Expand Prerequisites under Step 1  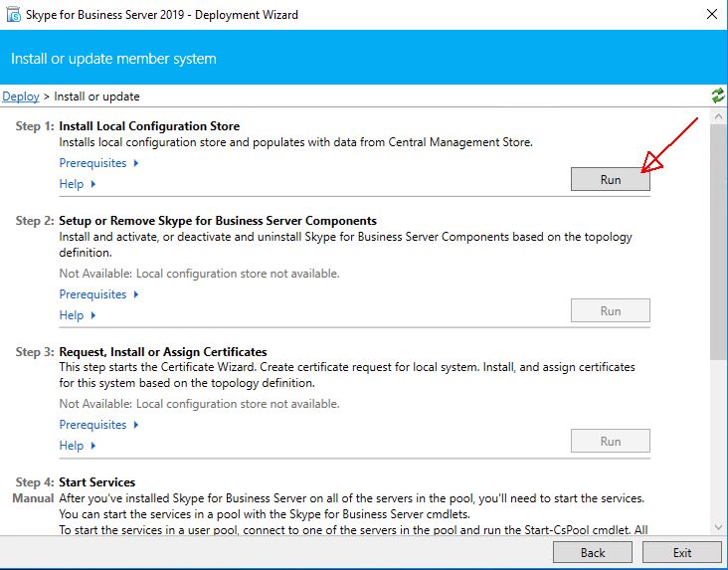click(98, 163)
